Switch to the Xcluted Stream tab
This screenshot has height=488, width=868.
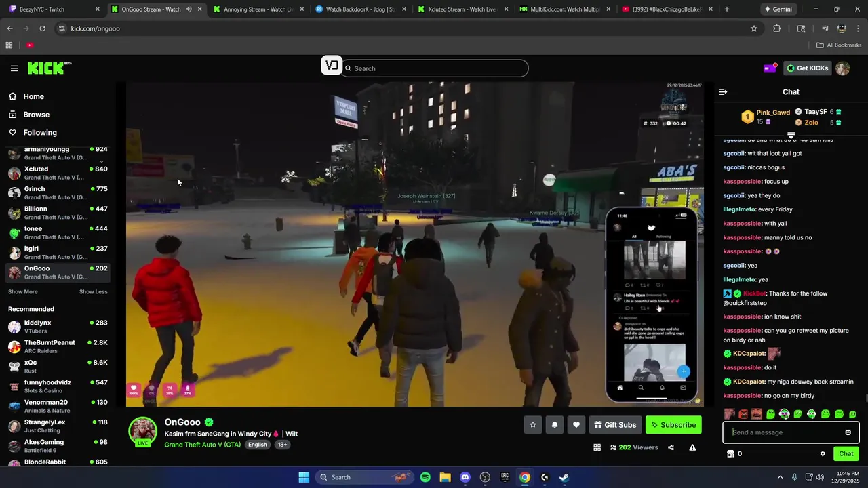(x=463, y=9)
